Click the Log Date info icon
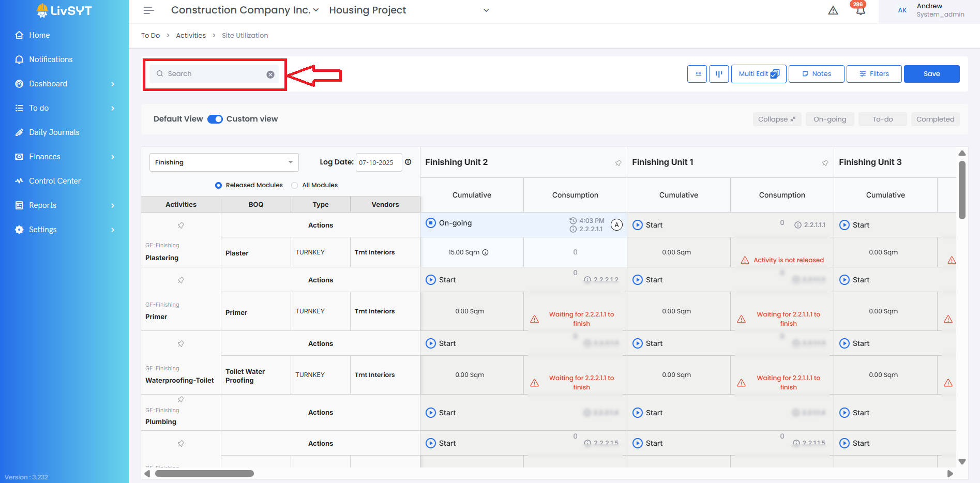Viewport: 980px width, 483px height. tap(408, 162)
